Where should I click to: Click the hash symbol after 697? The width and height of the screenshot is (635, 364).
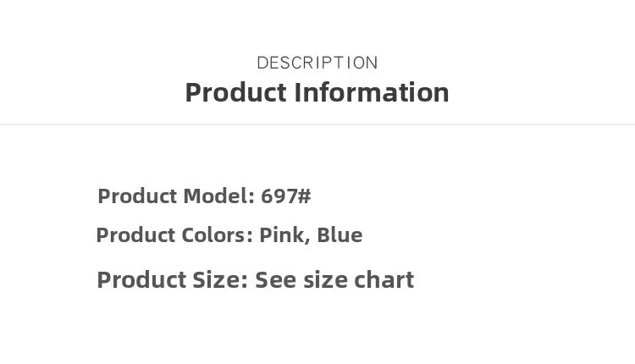[x=305, y=196]
